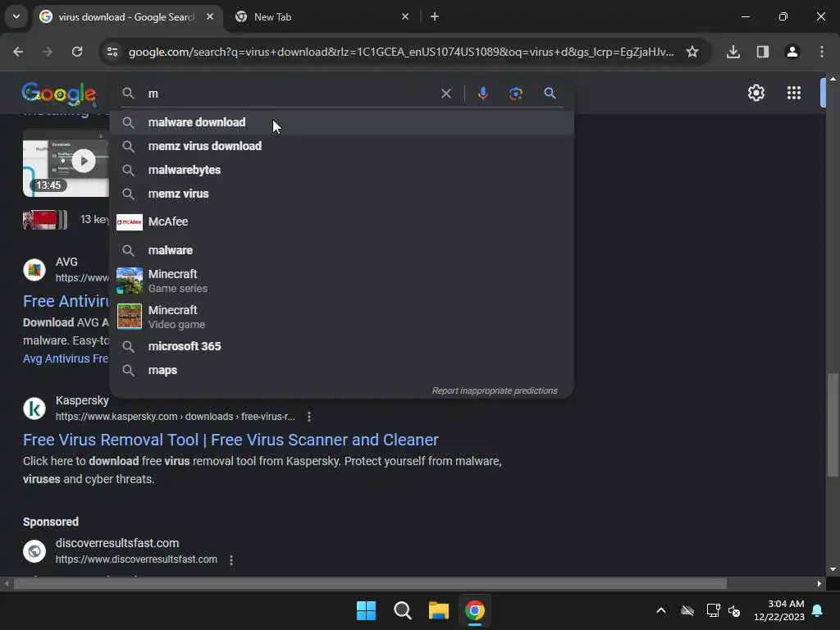Choose the 'microsoft 365' suggestion
Screen dimensions: 840x630
click(342, 346)
